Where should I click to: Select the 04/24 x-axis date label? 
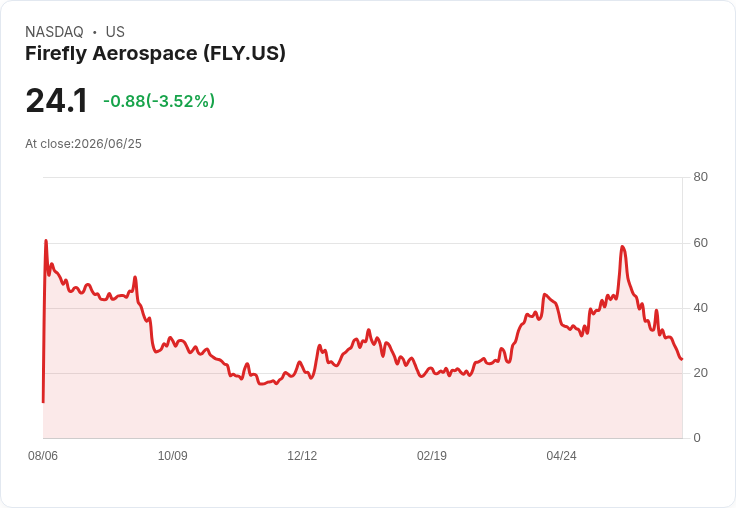tap(561, 456)
